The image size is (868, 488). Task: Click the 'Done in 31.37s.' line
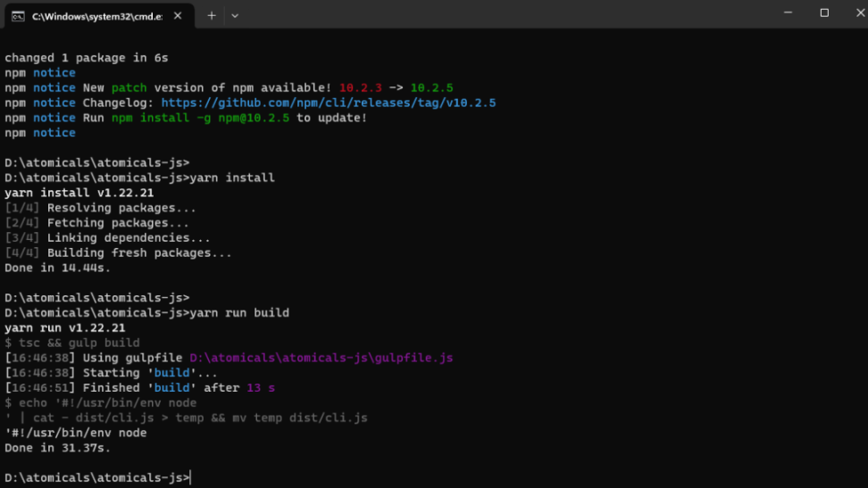[57, 448]
